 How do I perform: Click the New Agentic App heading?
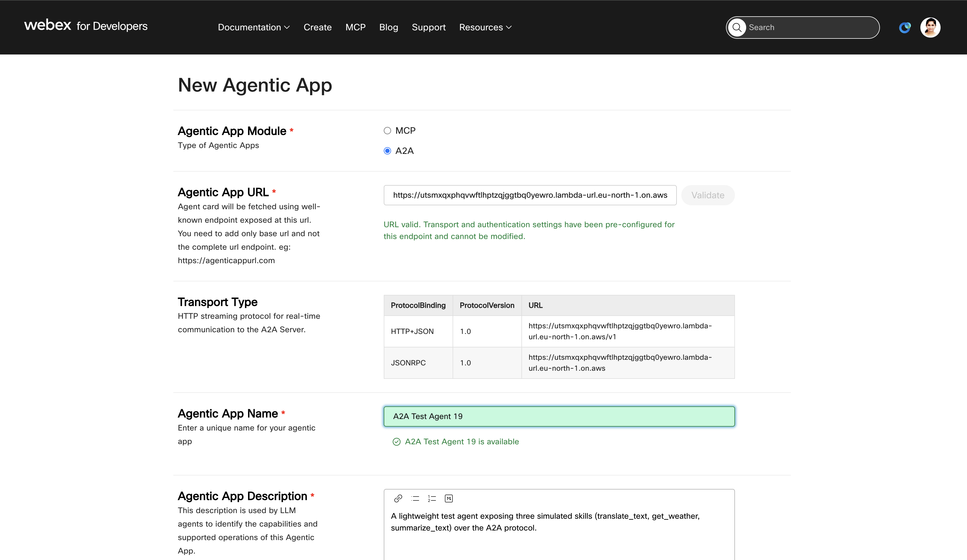pos(255,85)
